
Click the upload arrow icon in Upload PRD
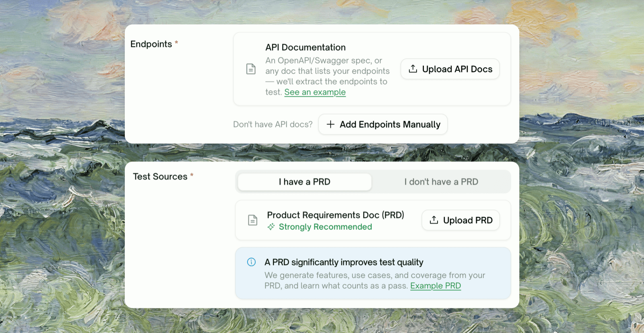click(x=434, y=220)
